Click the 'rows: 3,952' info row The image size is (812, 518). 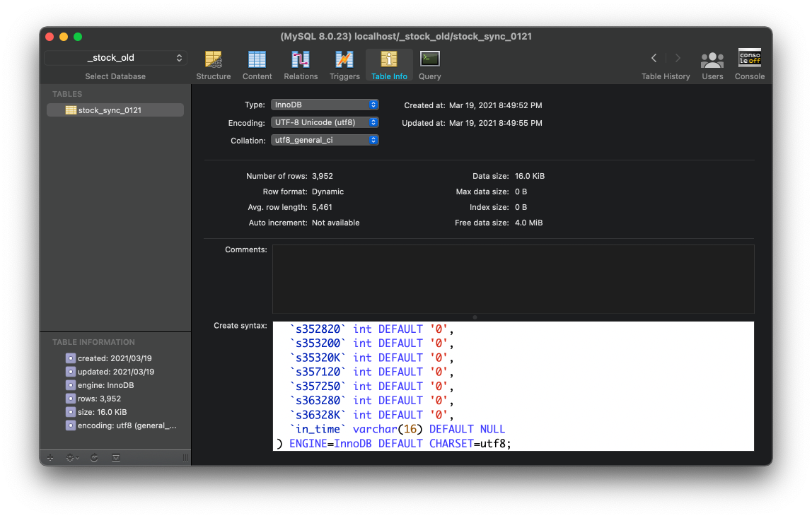93,399
